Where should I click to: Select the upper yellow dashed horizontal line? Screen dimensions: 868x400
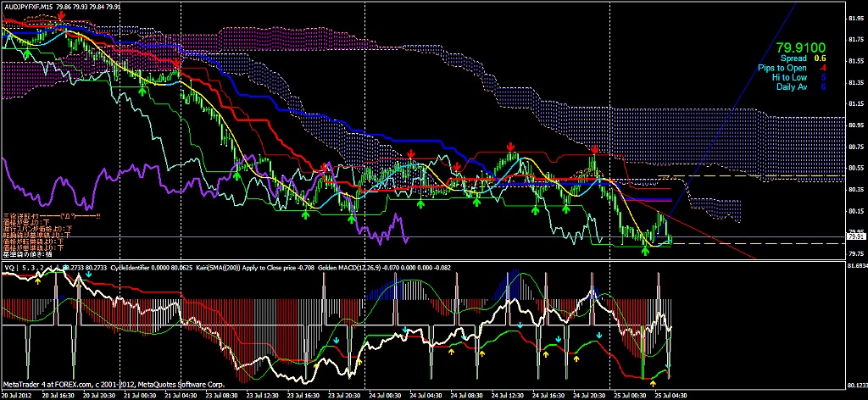point(751,176)
